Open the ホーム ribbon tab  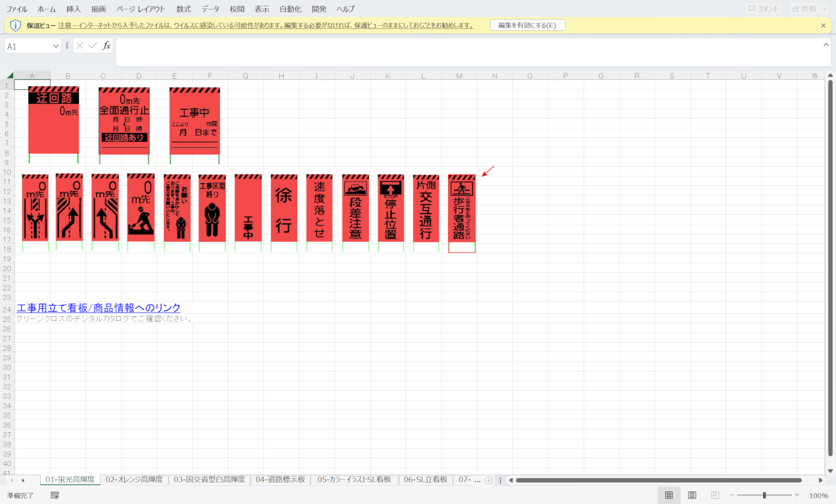pyautogui.click(x=47, y=9)
